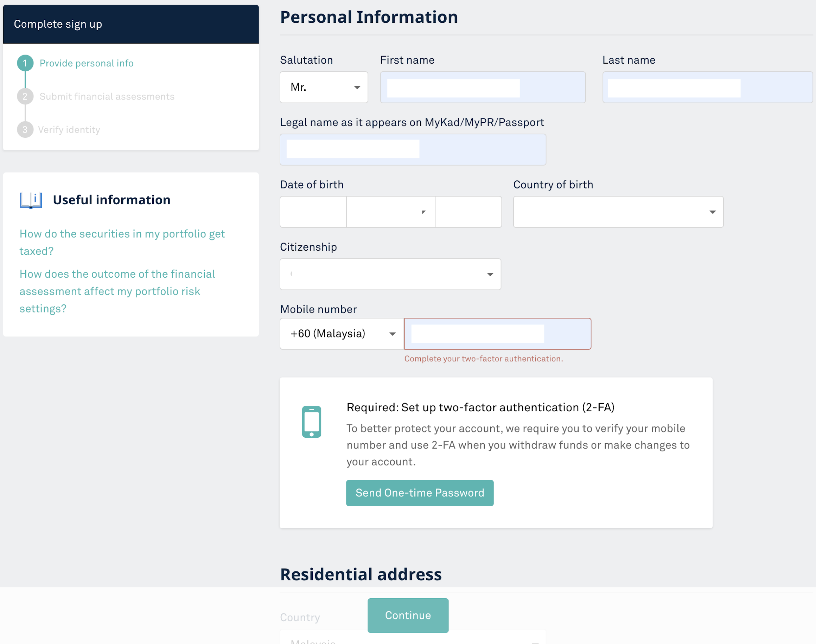
Task: Click the mobile number input field
Action: point(497,334)
